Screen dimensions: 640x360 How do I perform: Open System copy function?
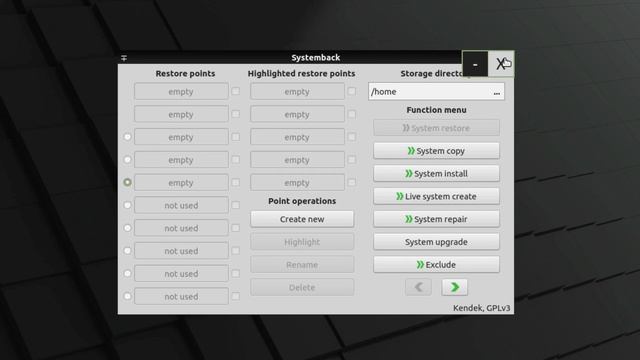tap(436, 151)
